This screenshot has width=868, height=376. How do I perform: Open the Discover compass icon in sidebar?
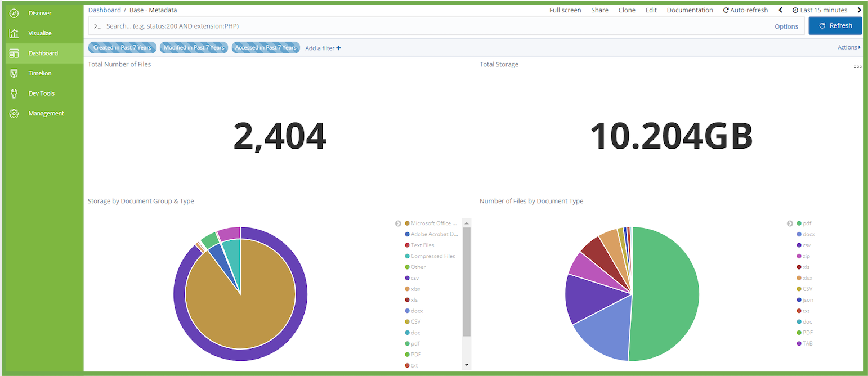[15, 13]
